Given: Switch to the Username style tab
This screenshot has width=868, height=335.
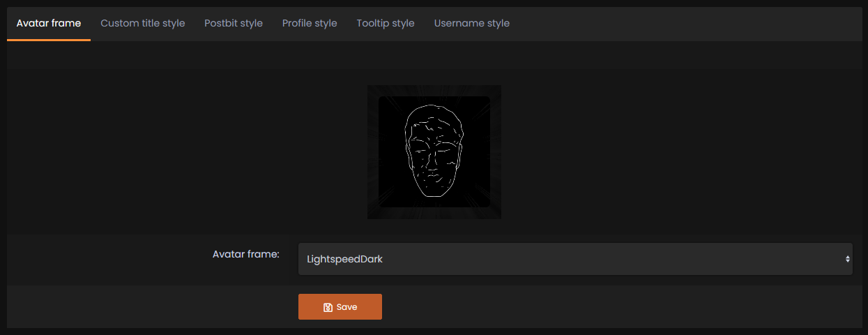Looking at the screenshot, I should pos(472,23).
